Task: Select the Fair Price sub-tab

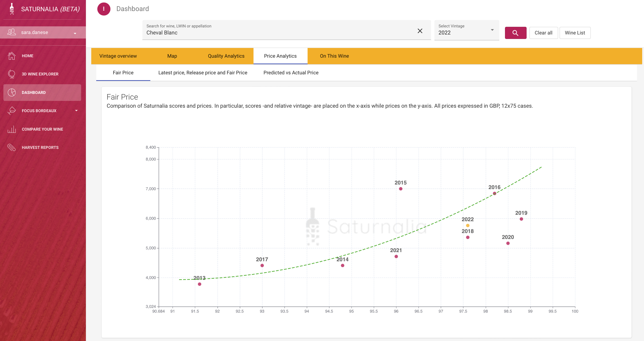Action: point(123,73)
